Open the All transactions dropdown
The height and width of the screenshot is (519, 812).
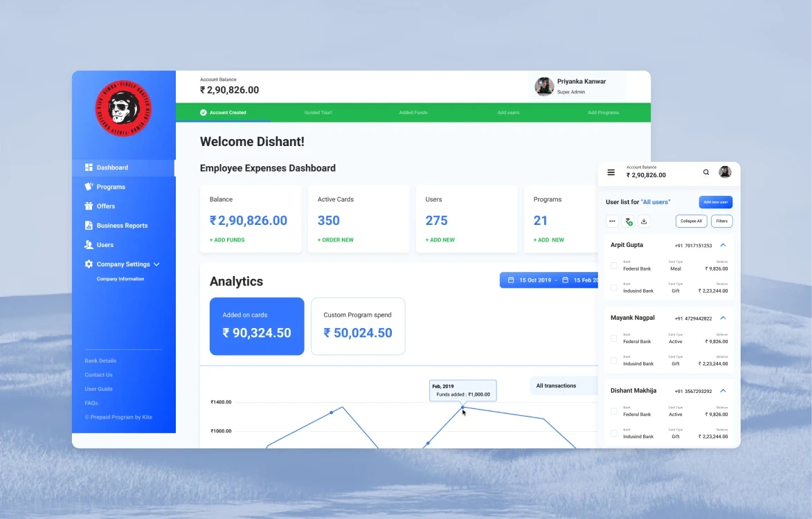coord(564,386)
